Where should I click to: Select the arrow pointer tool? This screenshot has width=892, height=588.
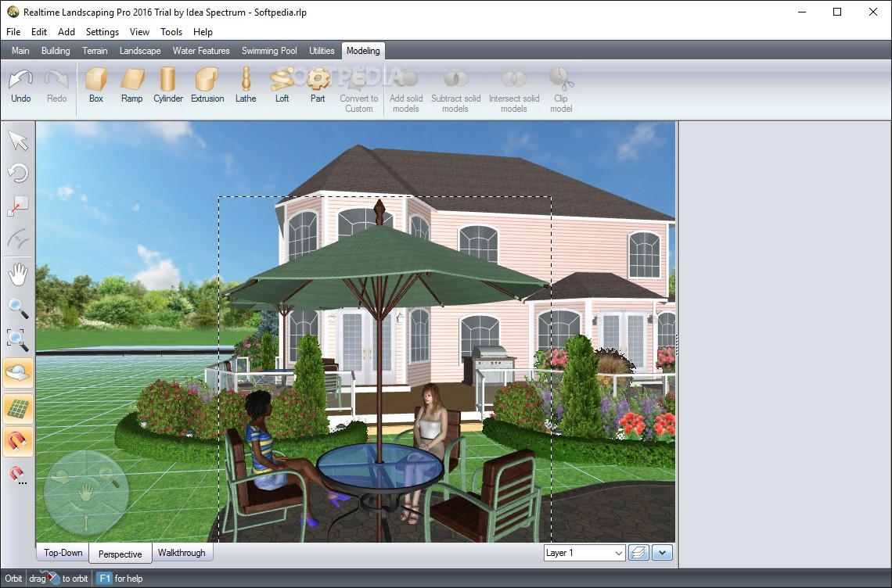click(18, 141)
